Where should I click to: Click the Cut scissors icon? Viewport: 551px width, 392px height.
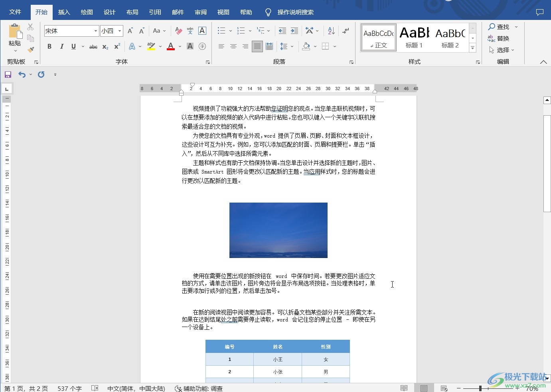click(x=30, y=27)
